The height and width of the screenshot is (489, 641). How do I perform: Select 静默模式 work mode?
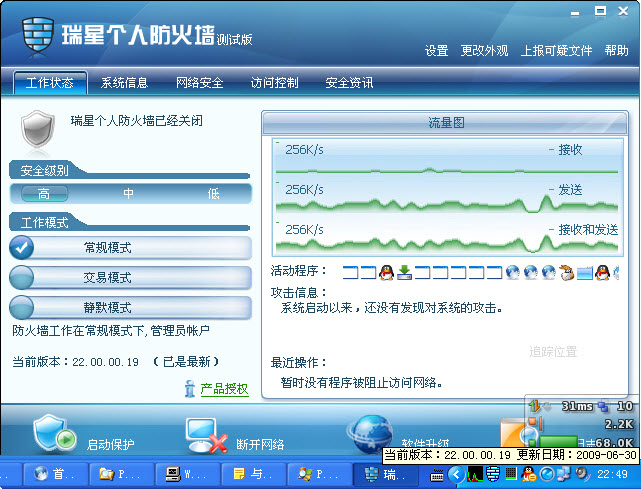[x=131, y=307]
